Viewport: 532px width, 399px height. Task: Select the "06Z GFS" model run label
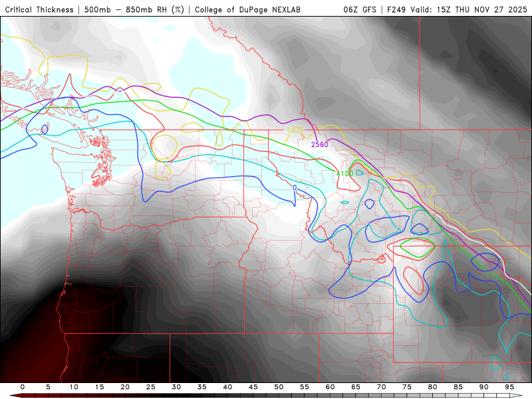pos(360,9)
